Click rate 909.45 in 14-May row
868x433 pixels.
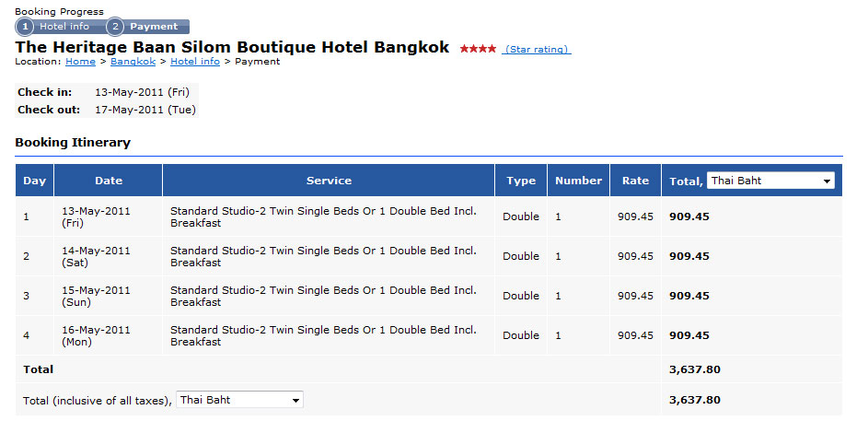tap(635, 256)
